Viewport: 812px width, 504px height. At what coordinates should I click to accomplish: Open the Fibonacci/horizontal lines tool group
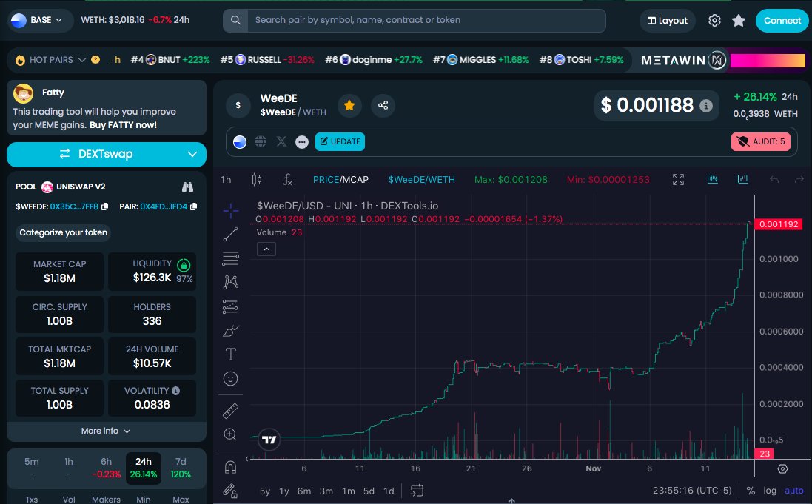[230, 258]
